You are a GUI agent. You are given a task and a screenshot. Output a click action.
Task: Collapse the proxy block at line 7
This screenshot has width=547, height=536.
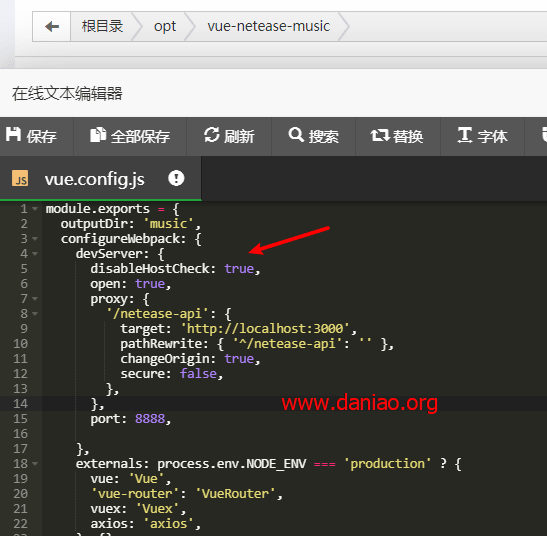pos(35,299)
